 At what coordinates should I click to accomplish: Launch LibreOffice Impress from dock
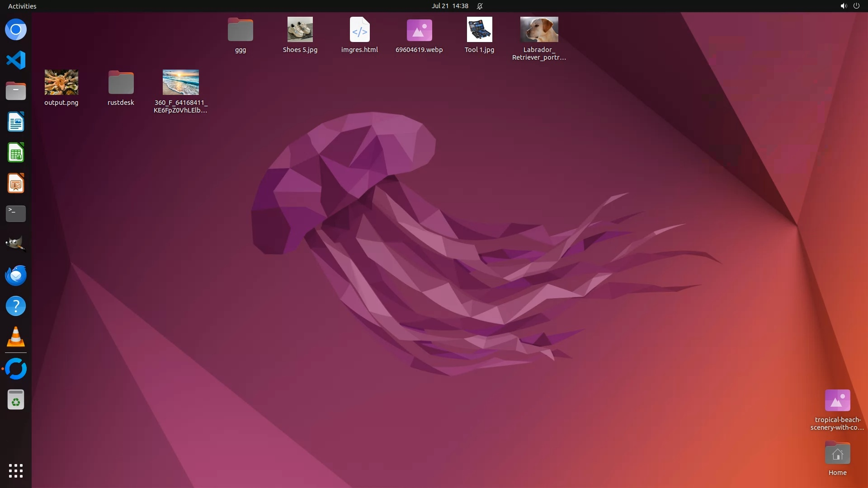(16, 183)
